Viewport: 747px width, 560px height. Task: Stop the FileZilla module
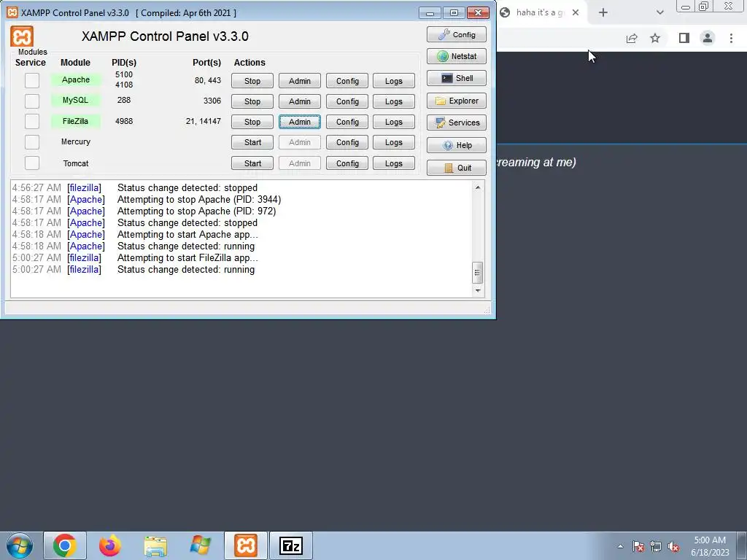(x=252, y=122)
